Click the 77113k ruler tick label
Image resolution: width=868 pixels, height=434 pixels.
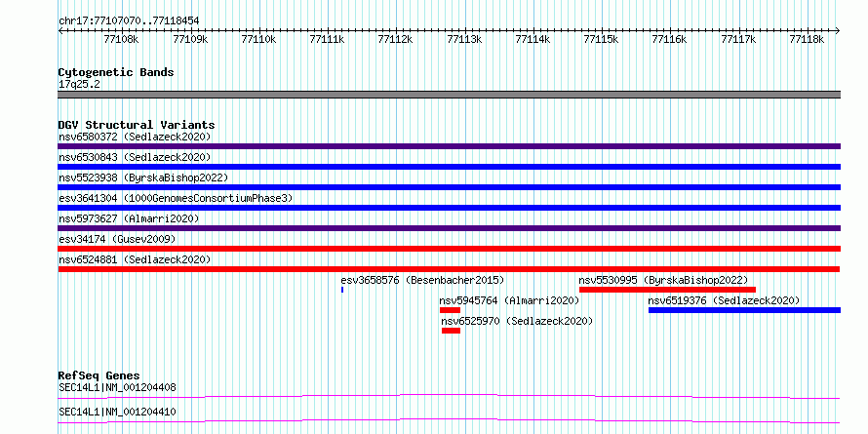tap(464, 39)
